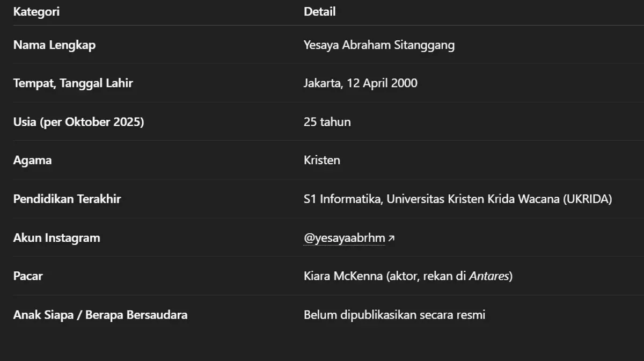Click the Kategori column header

point(36,12)
